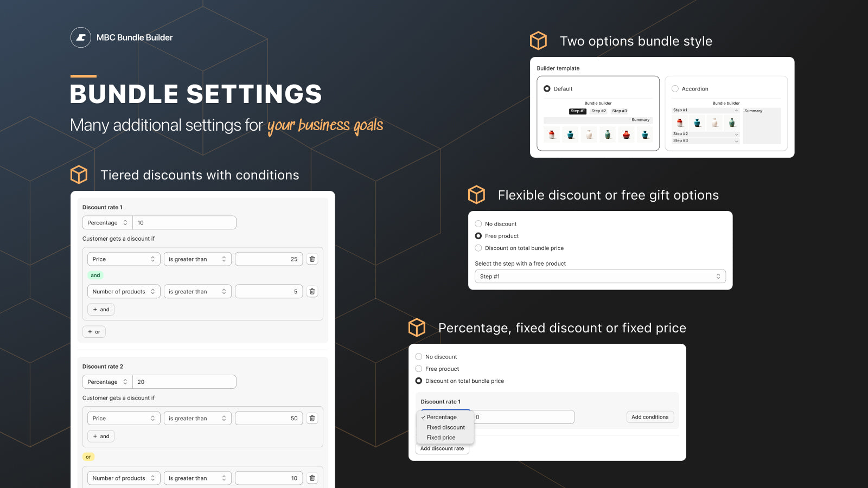This screenshot has width=868, height=488.
Task: Open the 'Step #1' free product dropdown
Action: click(x=600, y=276)
